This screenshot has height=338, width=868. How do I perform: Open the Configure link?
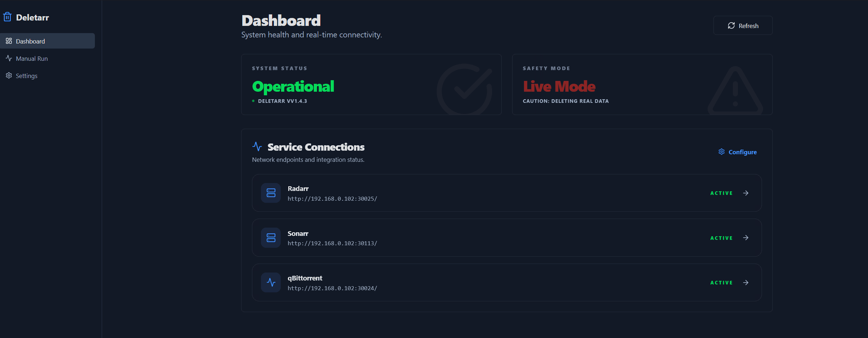(x=738, y=152)
